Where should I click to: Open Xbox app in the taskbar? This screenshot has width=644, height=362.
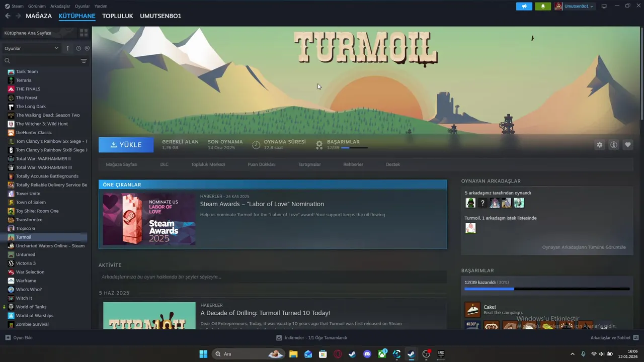coord(382,354)
